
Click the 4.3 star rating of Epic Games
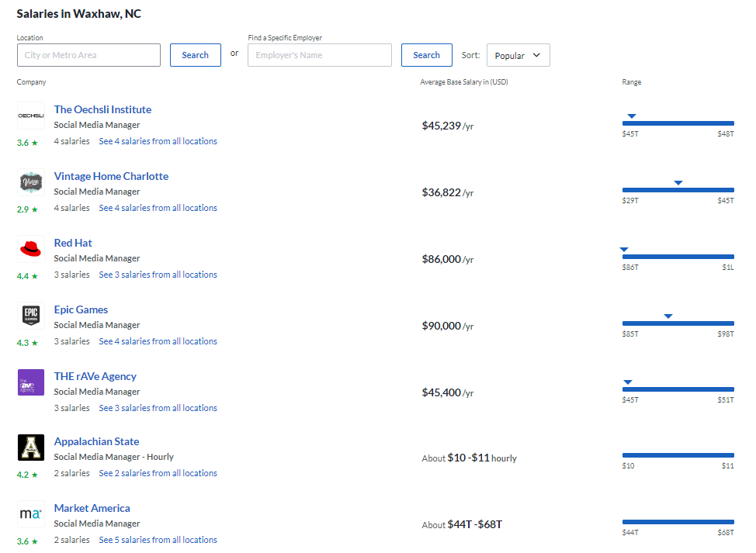point(27,343)
